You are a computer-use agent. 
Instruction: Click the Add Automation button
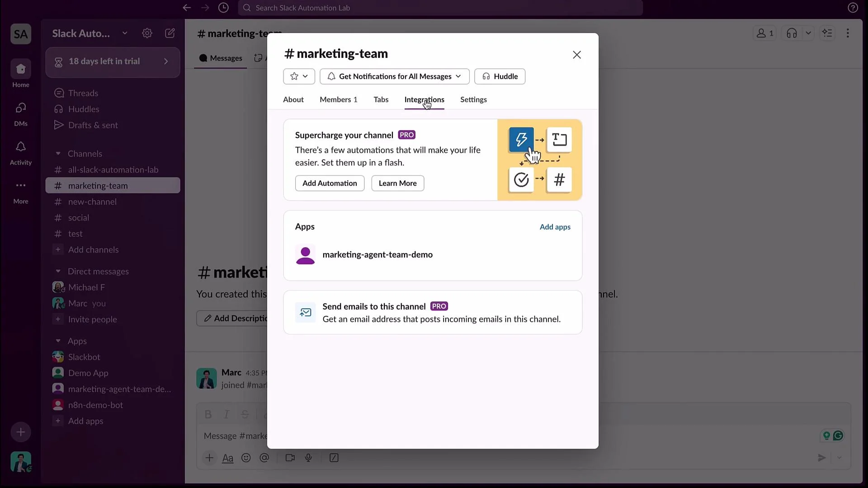point(330,183)
